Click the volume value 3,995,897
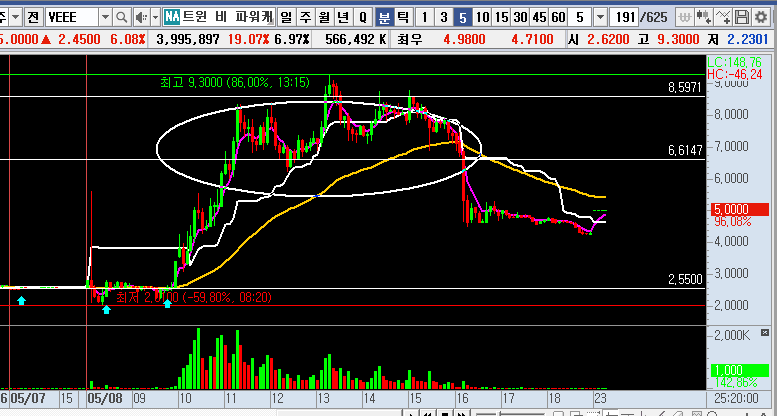The image size is (777, 416). click(x=188, y=40)
